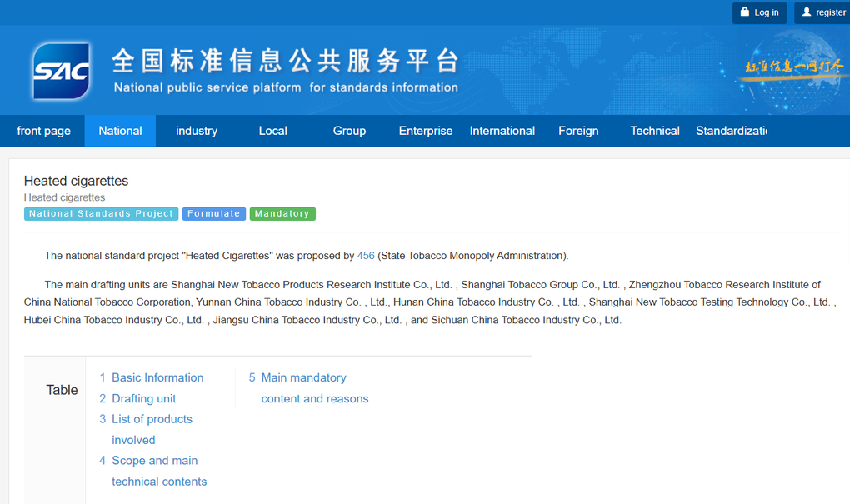Click the golden calligraphy slogan on globe
This screenshot has height=504, width=850.
coord(793,67)
